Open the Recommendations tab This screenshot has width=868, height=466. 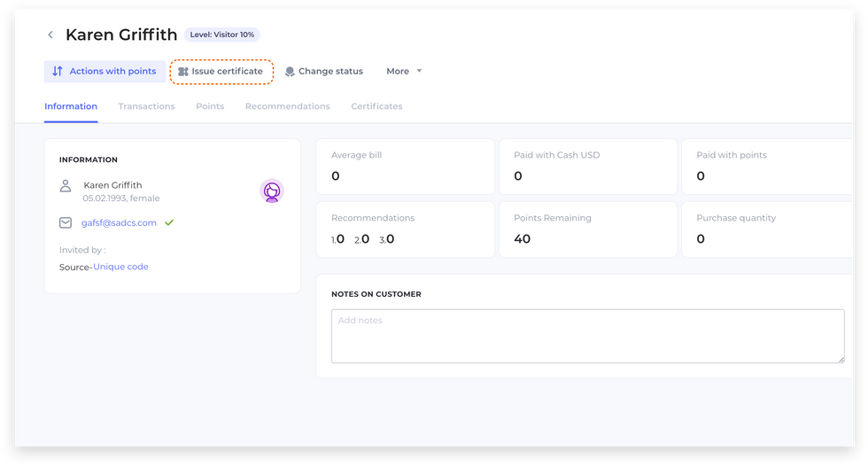(287, 106)
